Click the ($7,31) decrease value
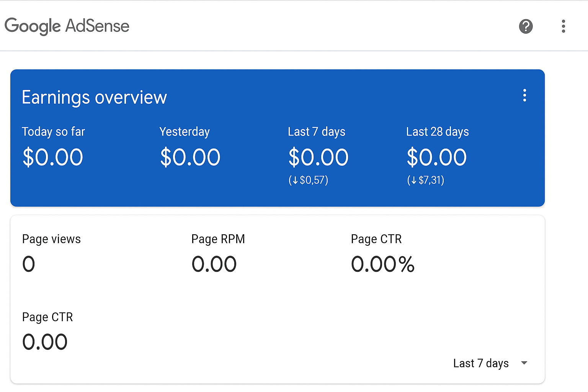Image resolution: width=588 pixels, height=392 pixels. point(426,180)
